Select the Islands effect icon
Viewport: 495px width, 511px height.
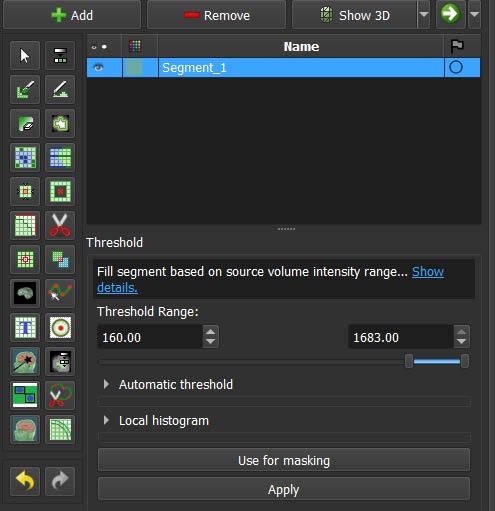click(25, 260)
